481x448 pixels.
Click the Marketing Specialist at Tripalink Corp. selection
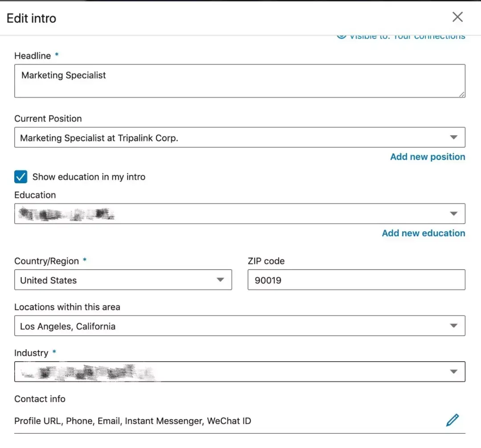(99, 138)
